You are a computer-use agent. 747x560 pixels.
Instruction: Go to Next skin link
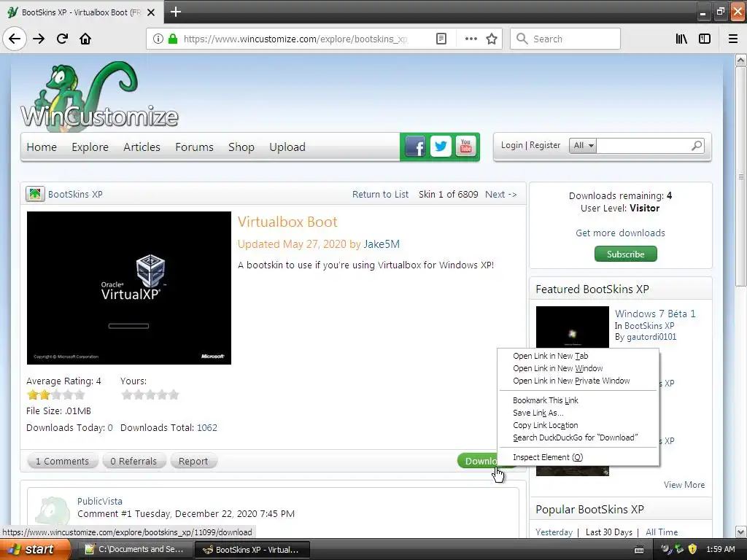coord(500,194)
